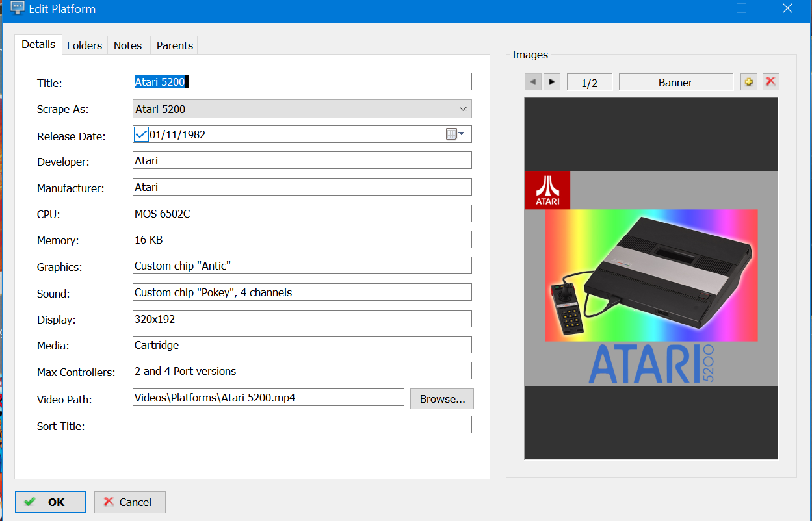Click the Title field with Atari 5200
The width and height of the screenshot is (812, 521).
coord(302,82)
